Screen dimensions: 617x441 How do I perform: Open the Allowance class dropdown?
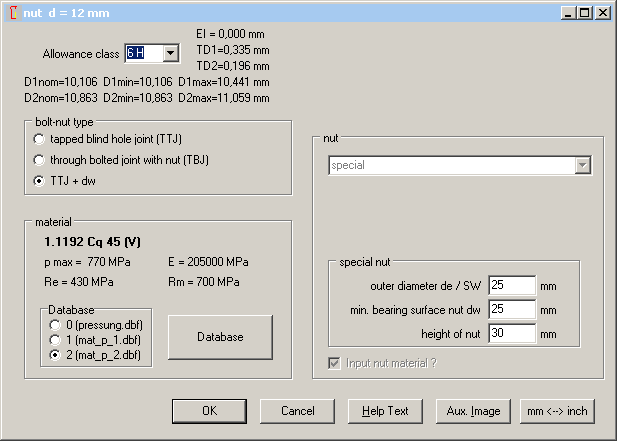click(x=170, y=53)
